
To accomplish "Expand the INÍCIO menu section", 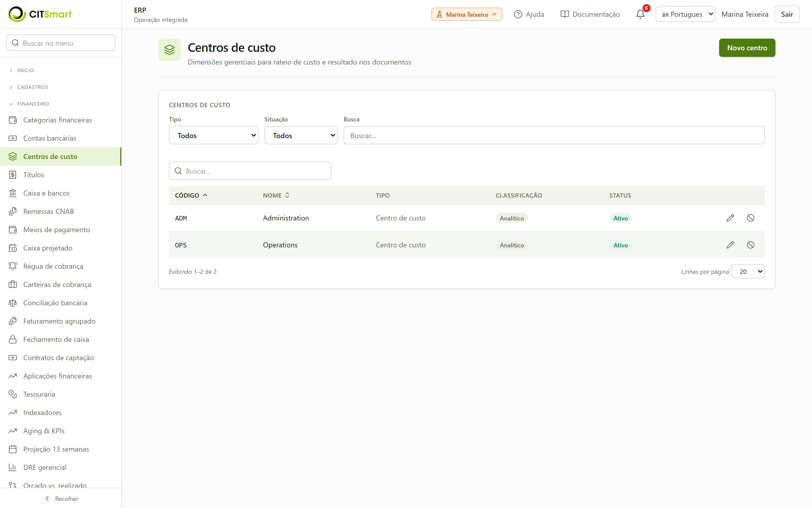I will [22, 70].
